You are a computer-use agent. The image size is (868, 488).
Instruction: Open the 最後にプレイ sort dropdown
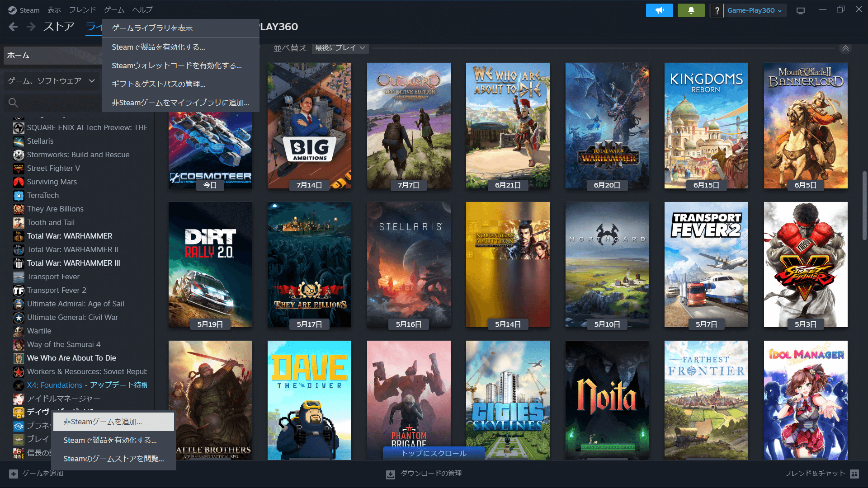point(340,48)
